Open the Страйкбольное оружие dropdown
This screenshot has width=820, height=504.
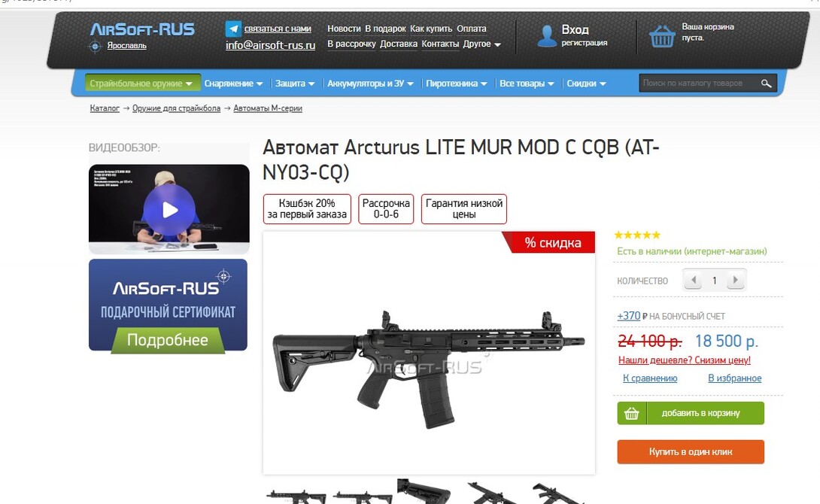(141, 83)
